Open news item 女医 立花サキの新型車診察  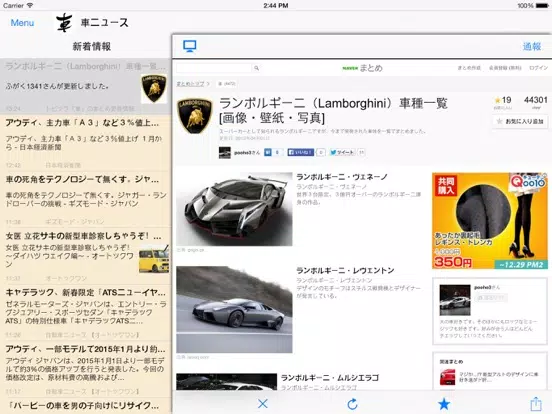(x=85, y=257)
